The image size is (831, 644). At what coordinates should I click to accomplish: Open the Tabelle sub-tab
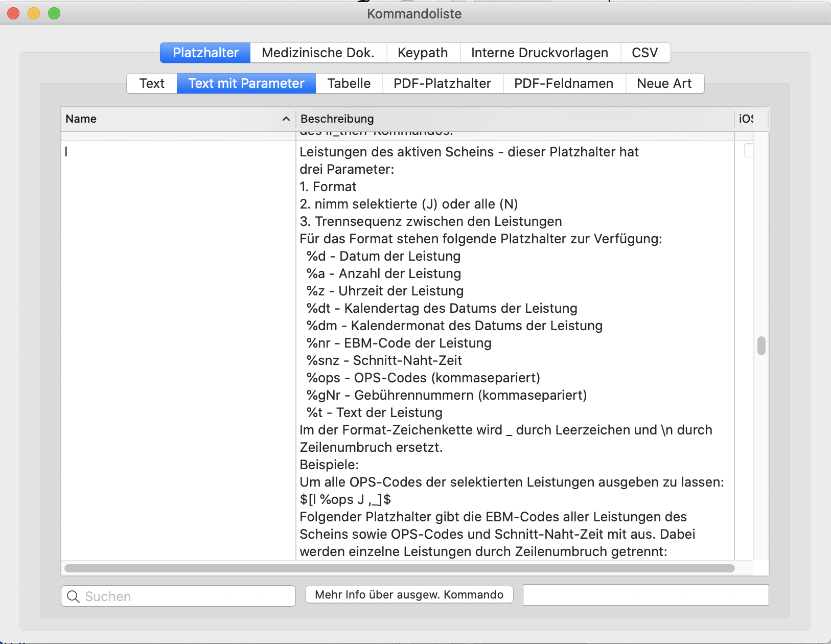[x=349, y=83]
